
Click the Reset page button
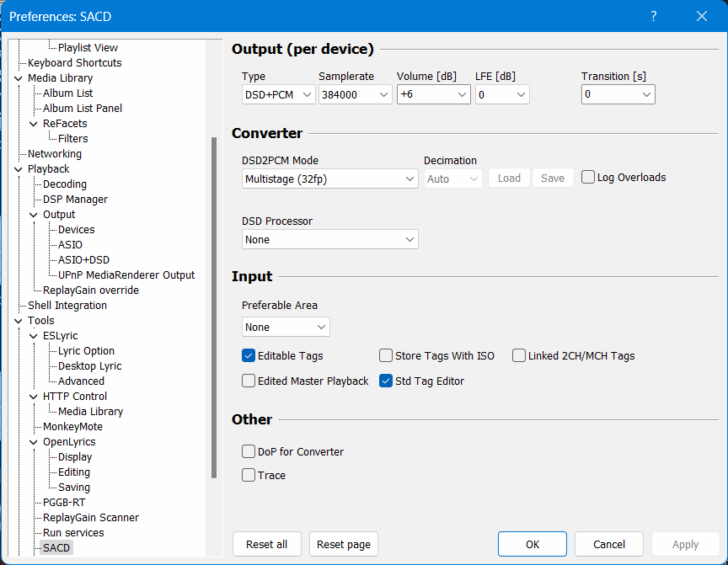[344, 544]
